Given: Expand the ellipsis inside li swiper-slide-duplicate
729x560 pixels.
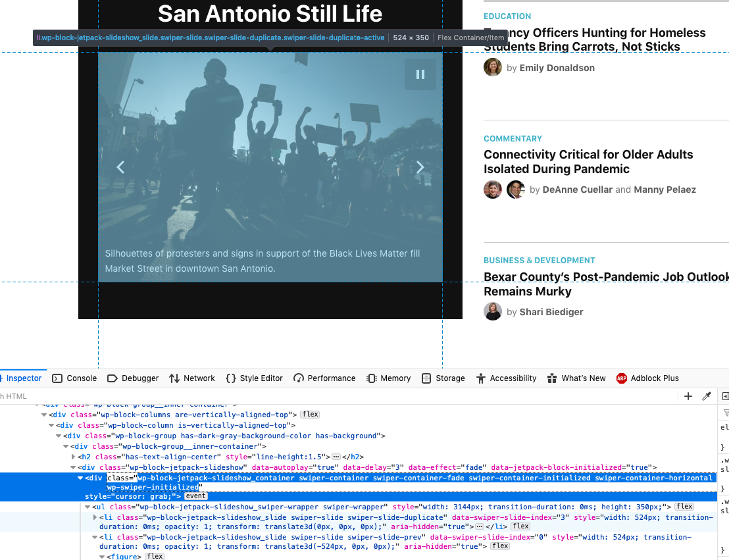Looking at the screenshot, I should [x=480, y=526].
